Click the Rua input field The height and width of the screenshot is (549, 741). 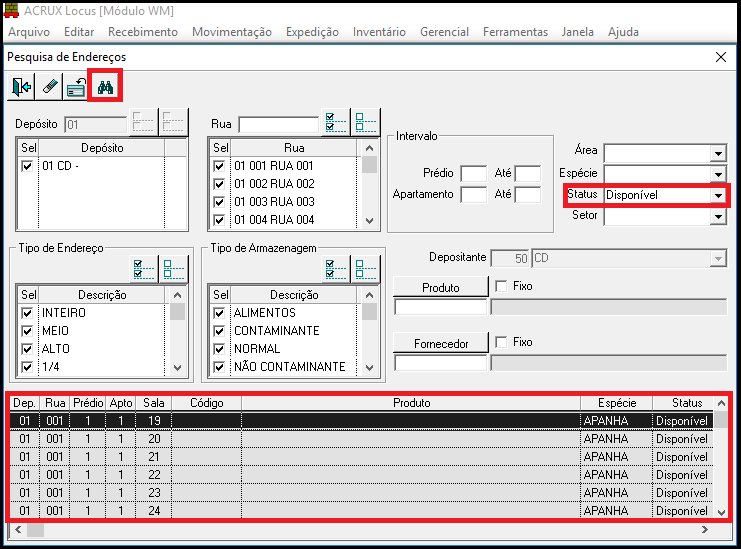coord(279,125)
